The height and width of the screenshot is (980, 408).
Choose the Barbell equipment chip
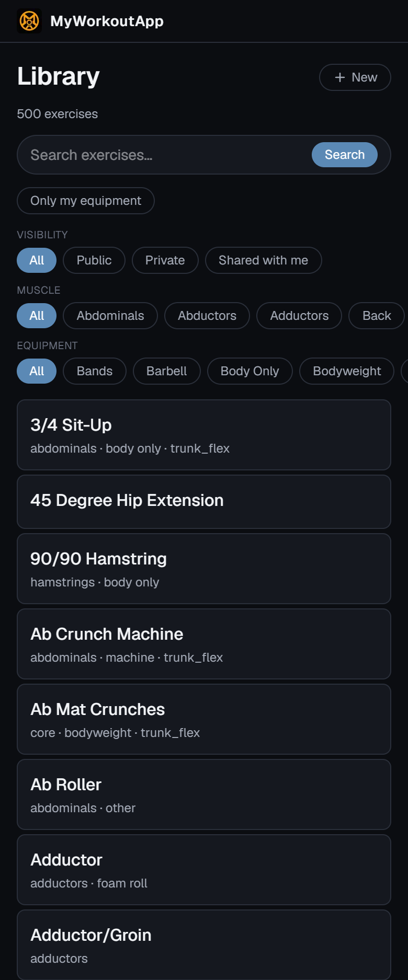[x=167, y=371]
